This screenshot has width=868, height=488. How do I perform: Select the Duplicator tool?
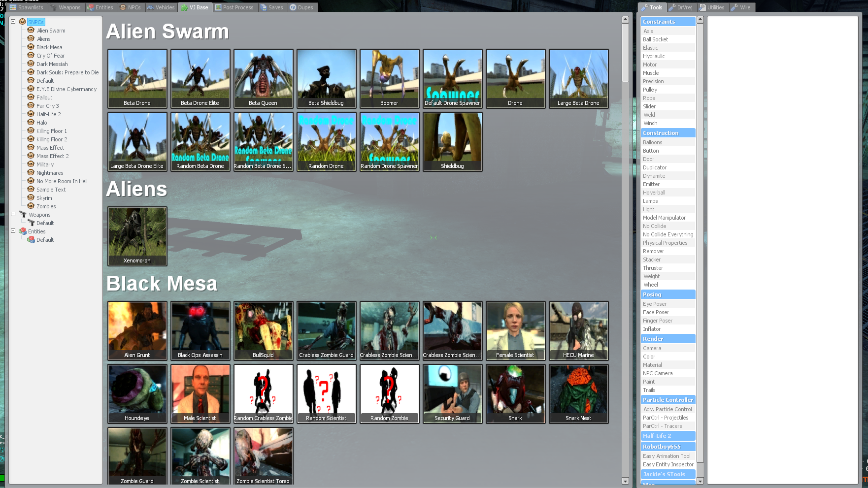click(x=668, y=167)
